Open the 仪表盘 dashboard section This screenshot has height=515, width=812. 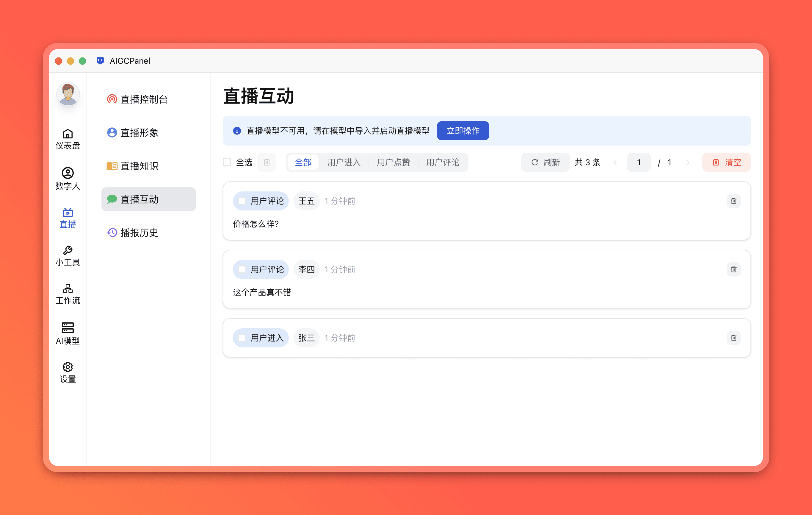68,139
